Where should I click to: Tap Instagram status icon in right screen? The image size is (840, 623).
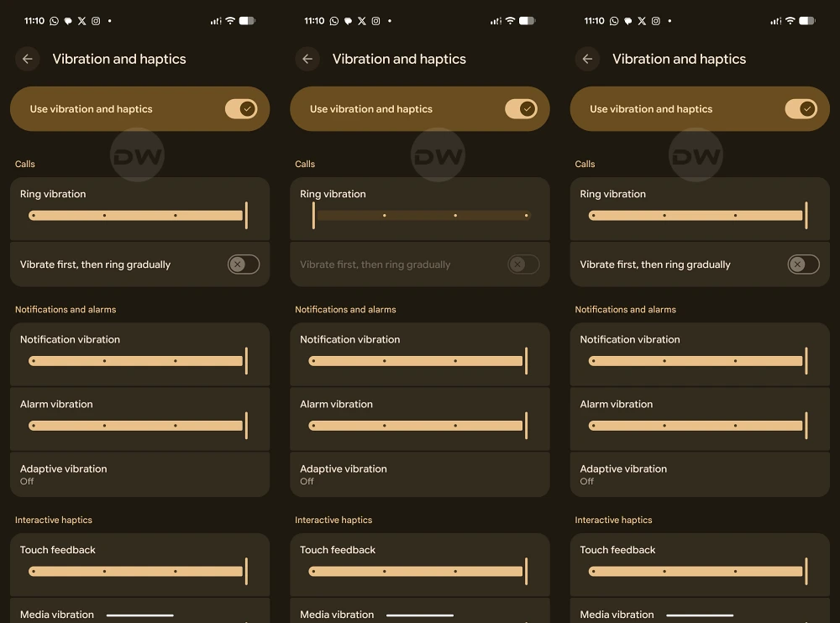(x=655, y=20)
